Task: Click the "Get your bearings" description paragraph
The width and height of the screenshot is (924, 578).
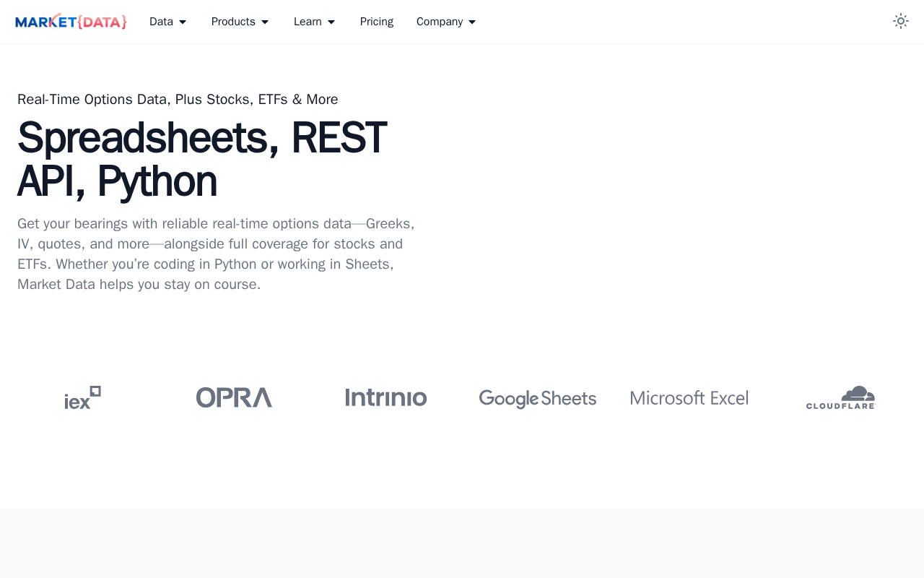Action: coord(217,254)
